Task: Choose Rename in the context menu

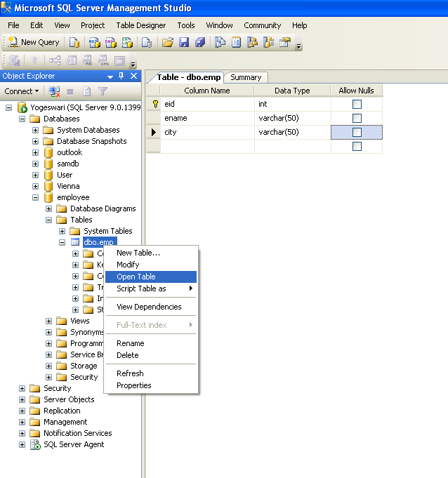Action: pyautogui.click(x=151, y=343)
